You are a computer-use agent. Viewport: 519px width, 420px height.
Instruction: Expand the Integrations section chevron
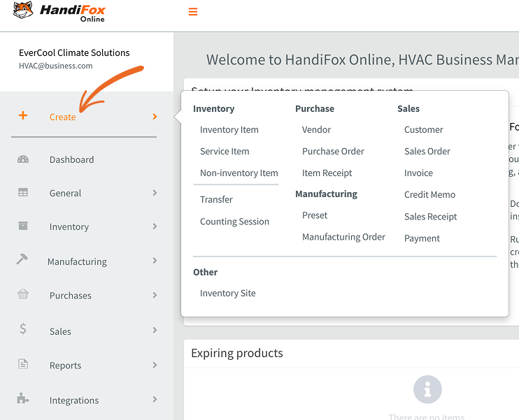[155, 399]
